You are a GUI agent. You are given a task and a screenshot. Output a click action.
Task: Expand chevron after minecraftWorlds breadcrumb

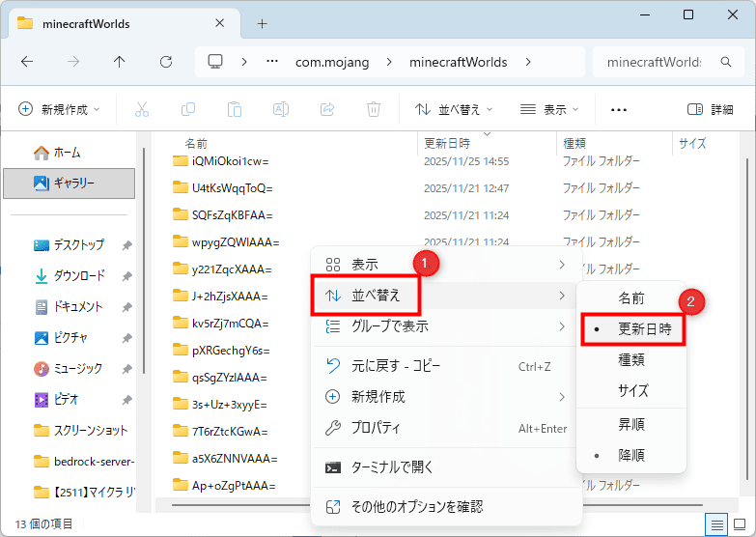(528, 62)
